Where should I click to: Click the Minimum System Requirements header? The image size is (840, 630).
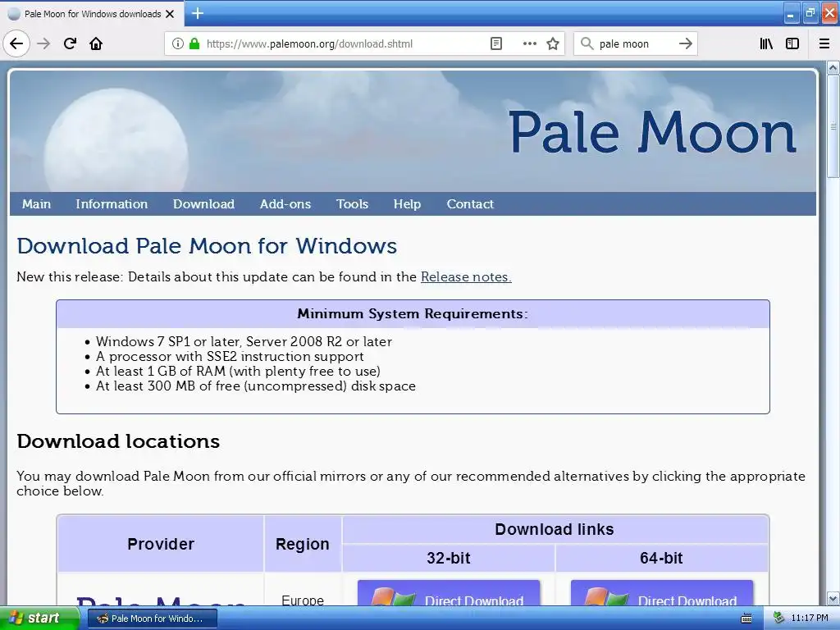point(413,314)
